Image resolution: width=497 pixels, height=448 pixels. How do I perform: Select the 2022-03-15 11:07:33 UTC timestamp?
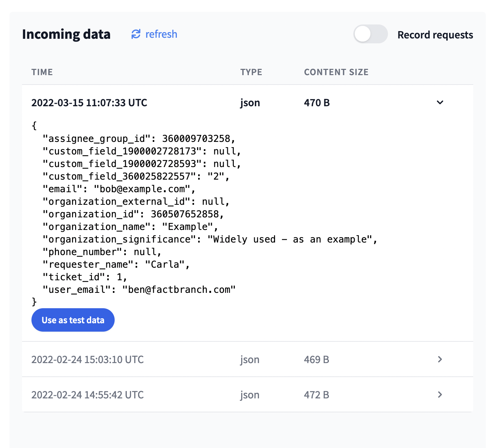click(89, 103)
